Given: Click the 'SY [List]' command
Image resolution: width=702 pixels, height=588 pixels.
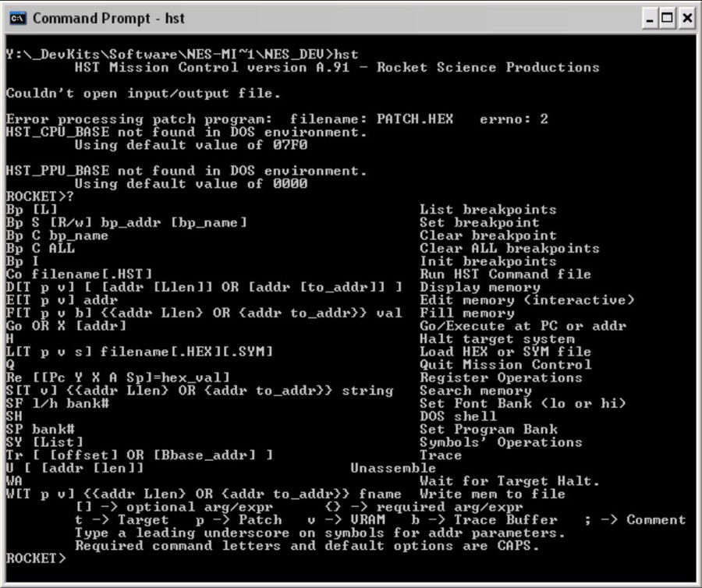Looking at the screenshot, I should click(x=44, y=443).
